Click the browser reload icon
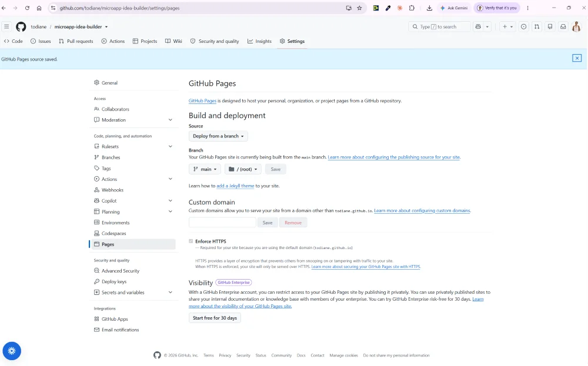Image resolution: width=588 pixels, height=366 pixels. click(x=27, y=8)
